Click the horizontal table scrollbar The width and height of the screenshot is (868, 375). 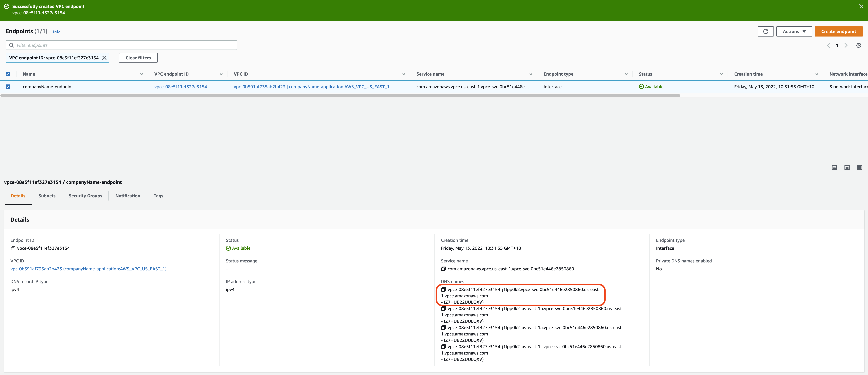pyautogui.click(x=340, y=96)
